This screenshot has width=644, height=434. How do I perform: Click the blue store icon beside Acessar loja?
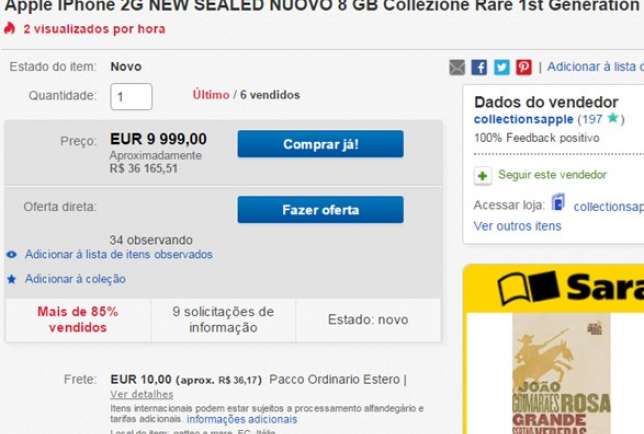tap(558, 202)
